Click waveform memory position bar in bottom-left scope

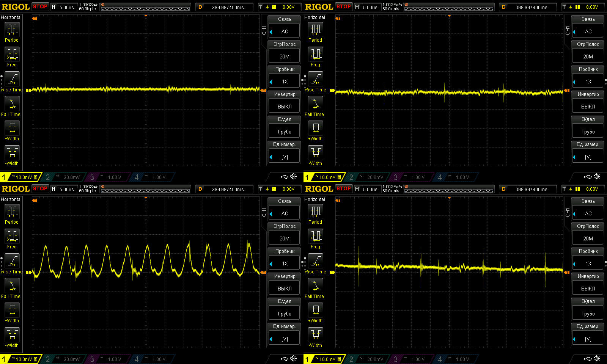click(146, 189)
